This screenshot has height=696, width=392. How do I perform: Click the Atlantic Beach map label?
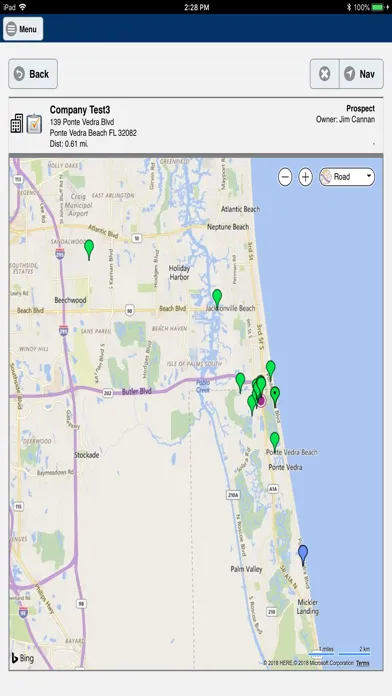pos(241,209)
